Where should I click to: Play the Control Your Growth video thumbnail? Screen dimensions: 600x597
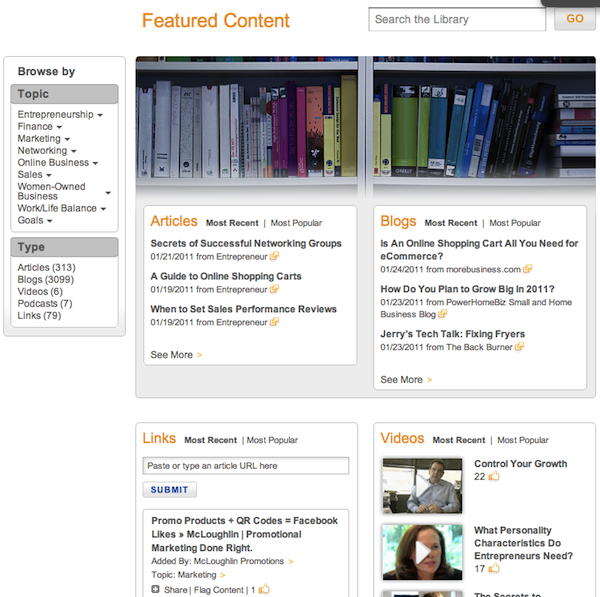[422, 485]
